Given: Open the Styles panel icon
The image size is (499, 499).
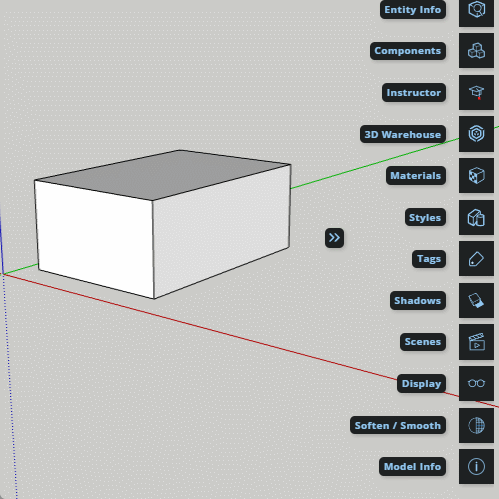Looking at the screenshot, I should click(476, 217).
